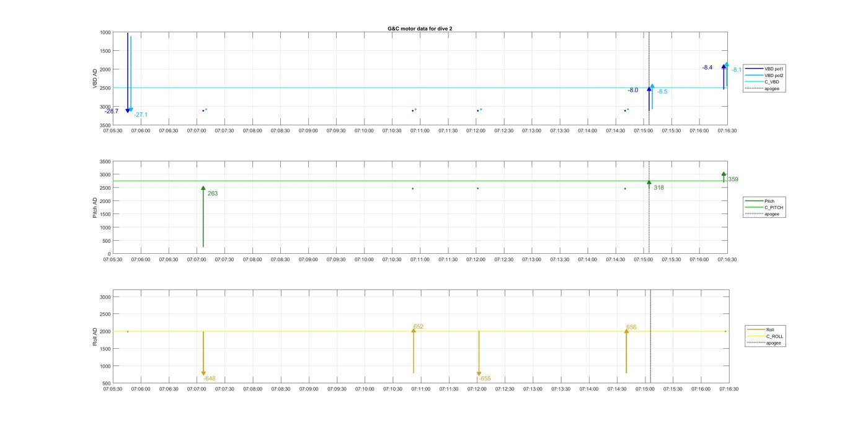This screenshot has height=430, width=868.
Task: Click the roll arrow head labeled -655
Action: click(479, 374)
